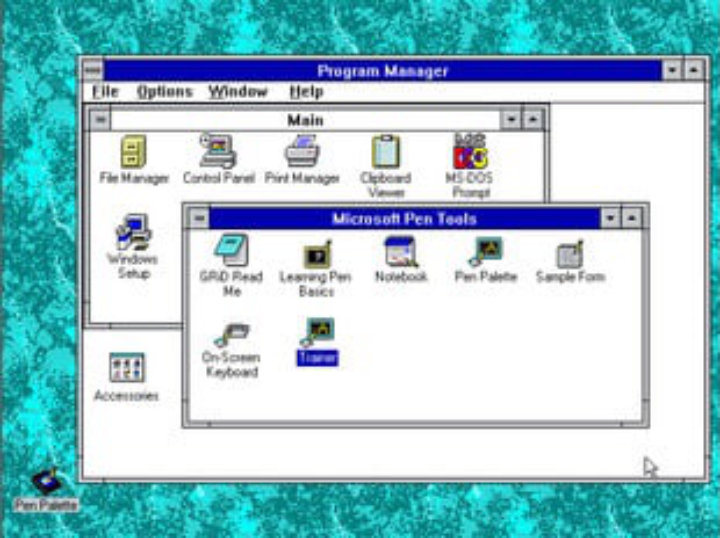Click the MS-DOS Prompt icon
This screenshot has width=720, height=538.
click(470, 153)
